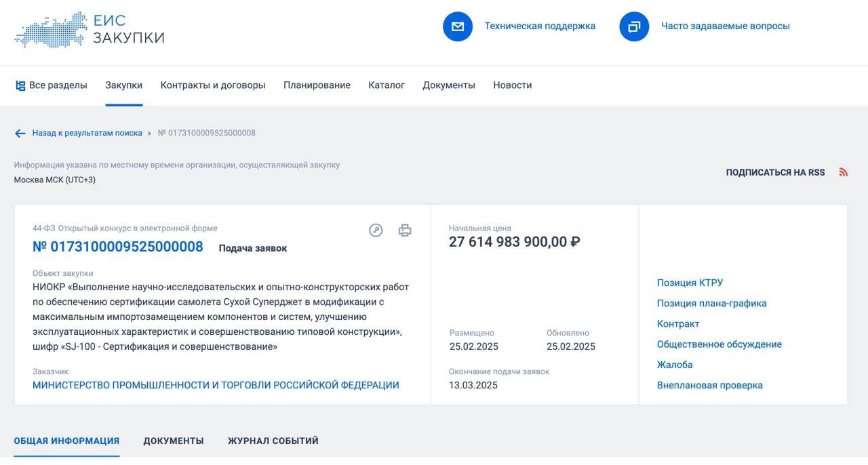Screen dimensions: 868x465
Task: Open Позиция КТРУ link
Action: (x=690, y=283)
